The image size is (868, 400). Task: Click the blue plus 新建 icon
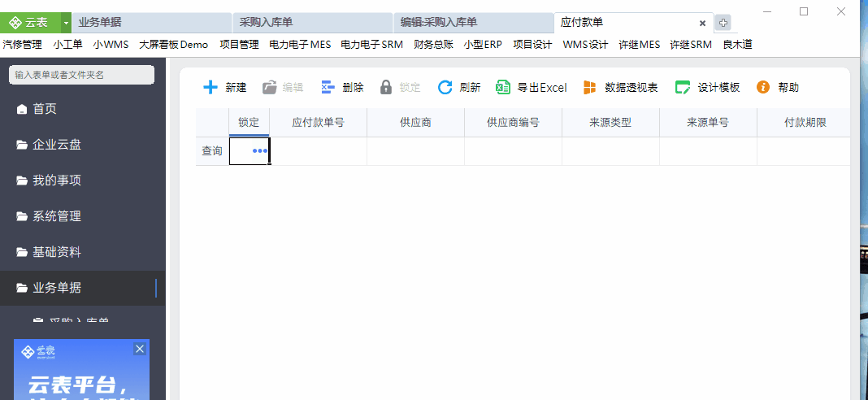(210, 87)
